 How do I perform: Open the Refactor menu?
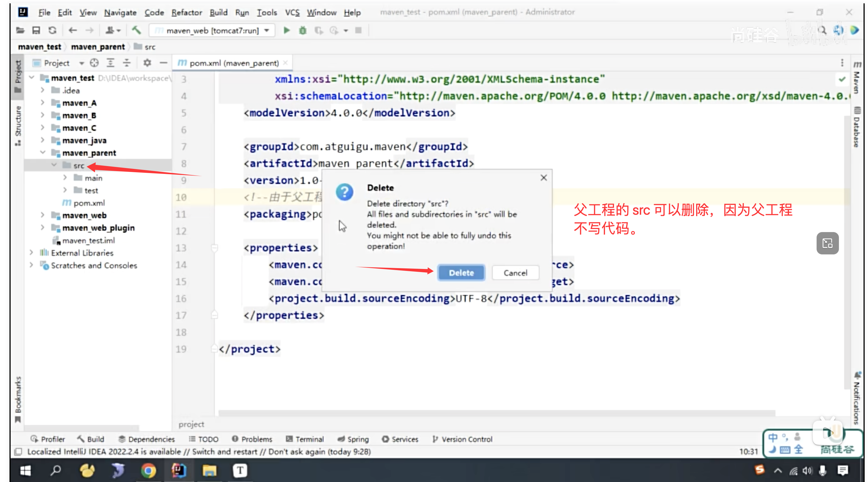(x=186, y=13)
